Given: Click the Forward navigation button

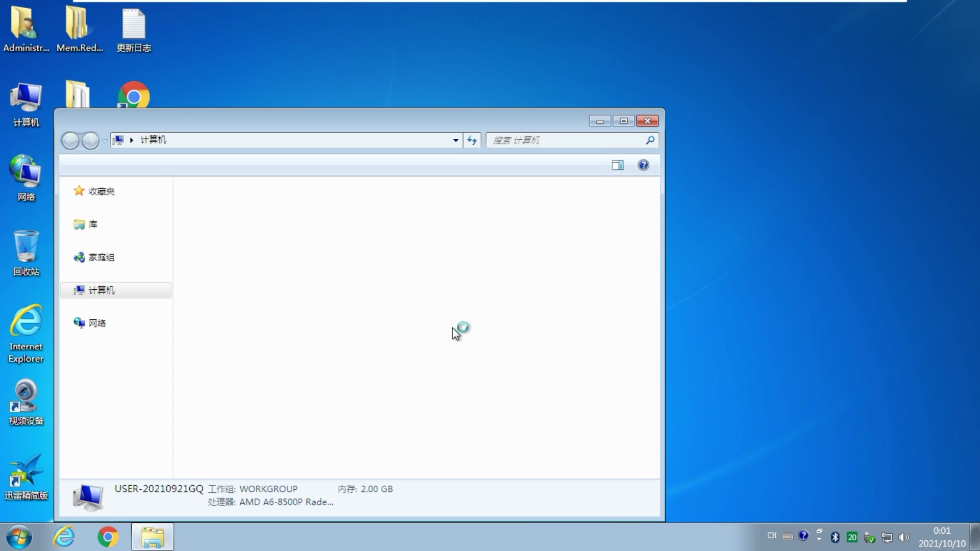Looking at the screenshot, I should click(x=90, y=140).
